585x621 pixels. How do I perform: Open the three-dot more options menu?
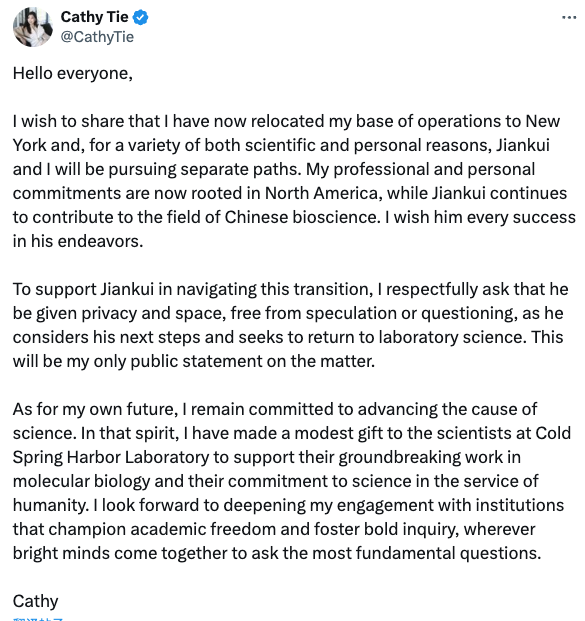[569, 17]
